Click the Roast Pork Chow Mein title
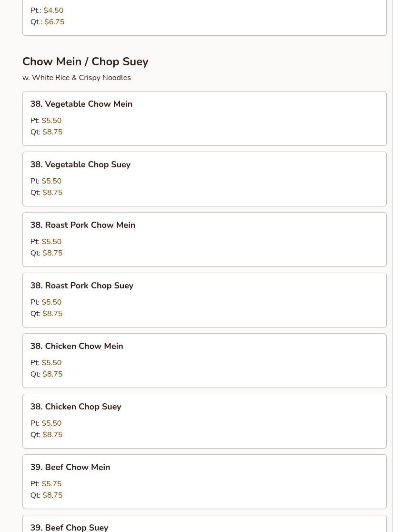The width and height of the screenshot is (402, 532). 83,225
